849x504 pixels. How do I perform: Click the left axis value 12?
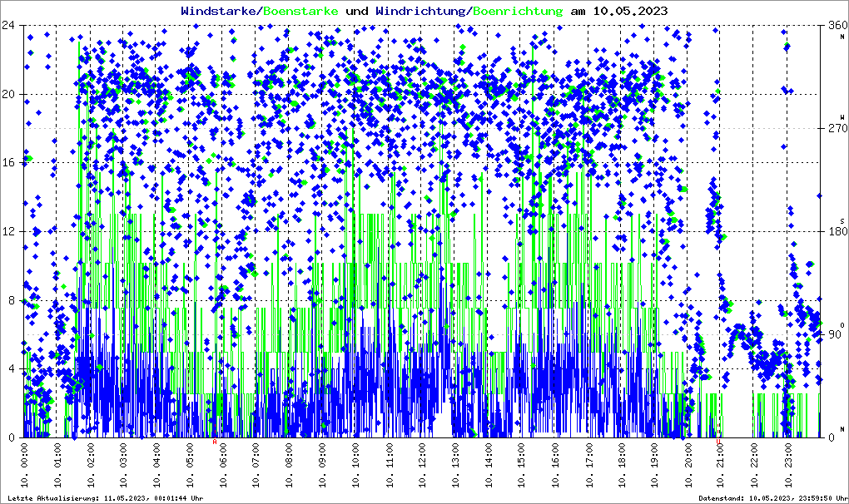pos(8,231)
